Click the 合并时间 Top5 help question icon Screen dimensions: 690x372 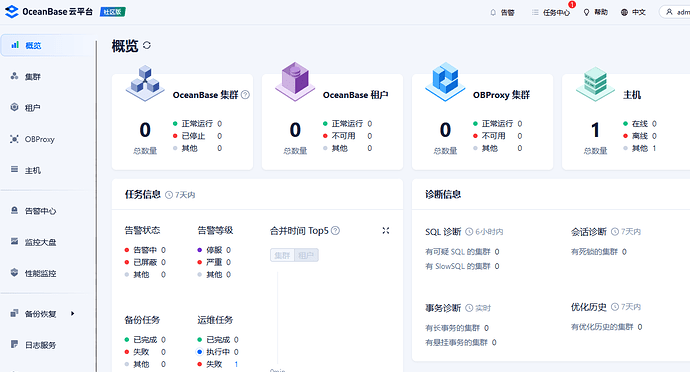(335, 230)
